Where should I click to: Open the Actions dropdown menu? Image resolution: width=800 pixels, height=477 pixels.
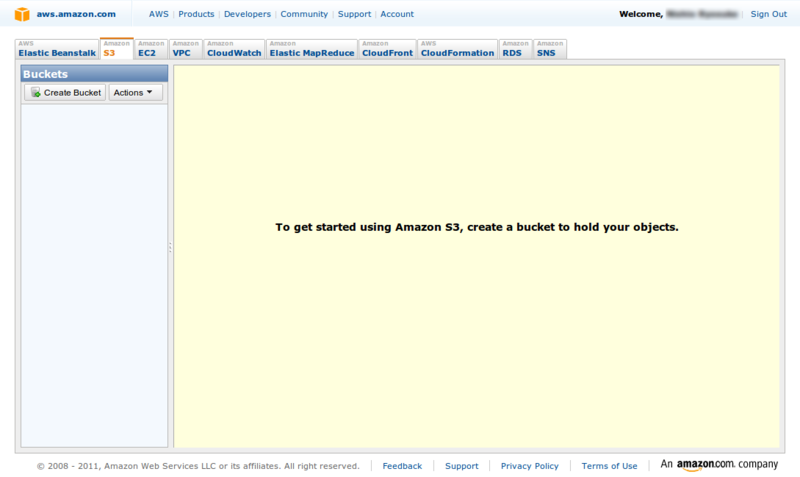(x=135, y=92)
